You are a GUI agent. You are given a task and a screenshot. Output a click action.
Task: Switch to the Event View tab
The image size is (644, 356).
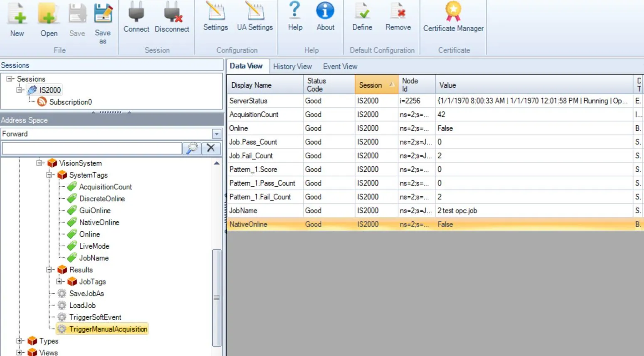coord(340,67)
